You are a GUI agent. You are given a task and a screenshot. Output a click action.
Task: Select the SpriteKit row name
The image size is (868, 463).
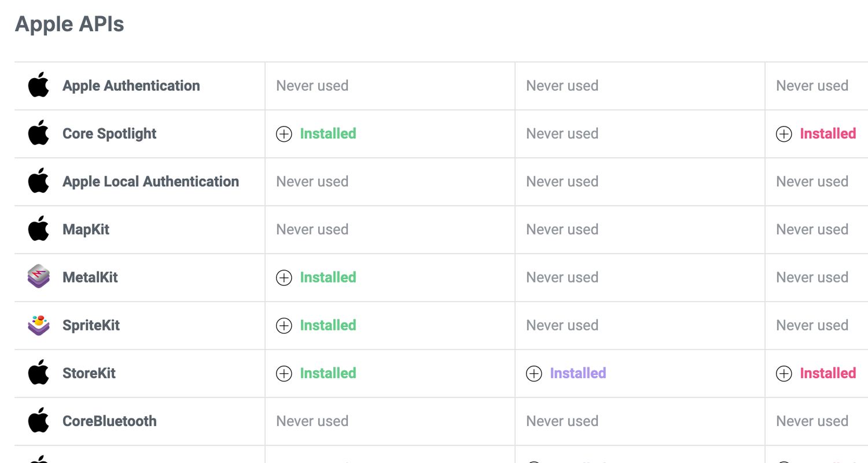coord(91,325)
